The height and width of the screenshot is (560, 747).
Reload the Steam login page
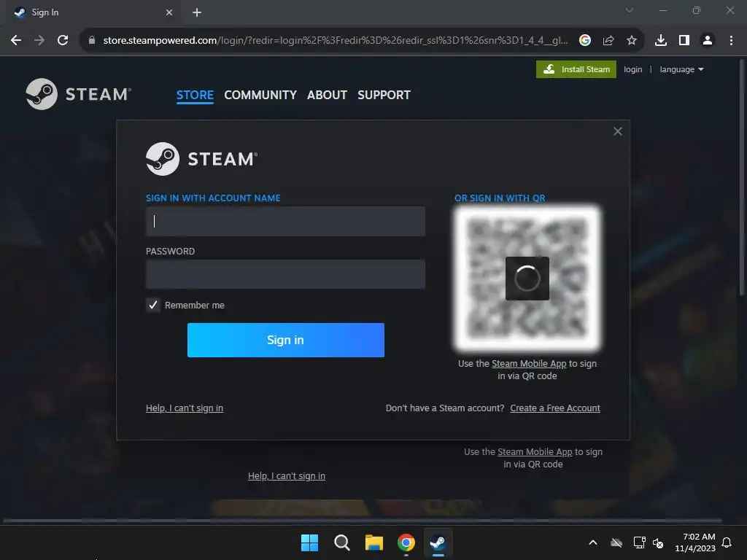coord(63,41)
